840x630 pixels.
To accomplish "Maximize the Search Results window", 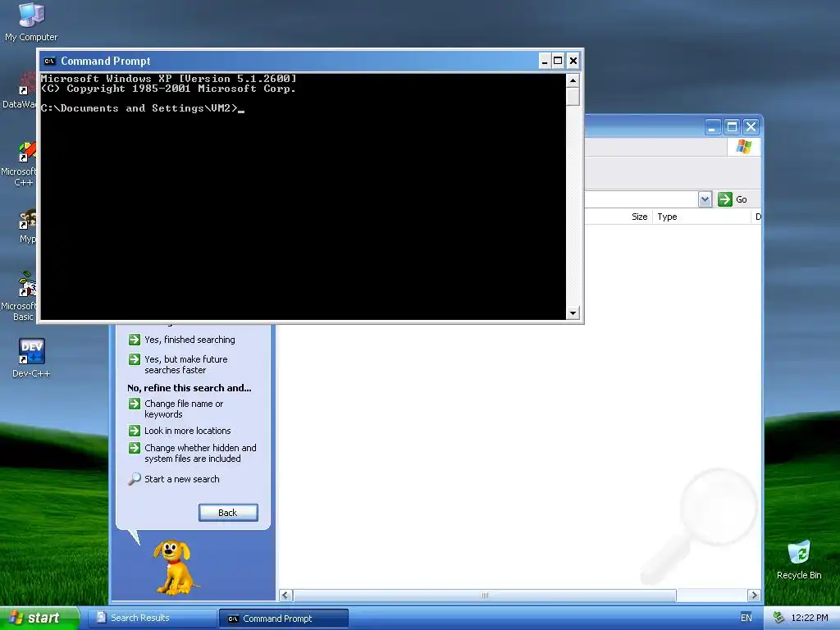I will pyautogui.click(x=732, y=127).
